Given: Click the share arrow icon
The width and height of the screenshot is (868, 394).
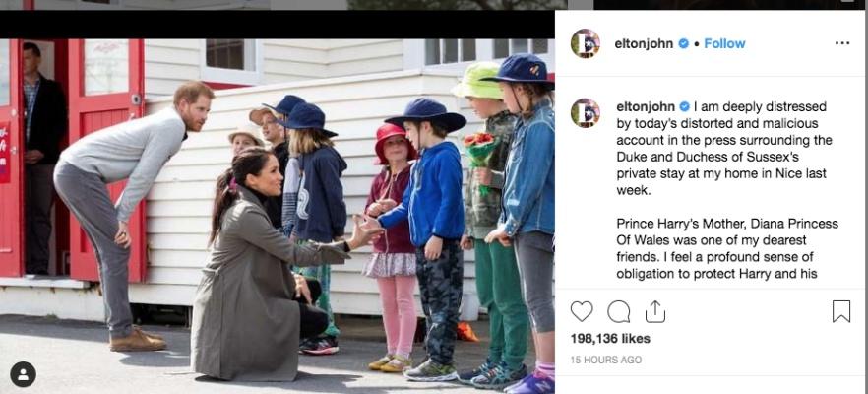Looking at the screenshot, I should pyautogui.click(x=654, y=311).
